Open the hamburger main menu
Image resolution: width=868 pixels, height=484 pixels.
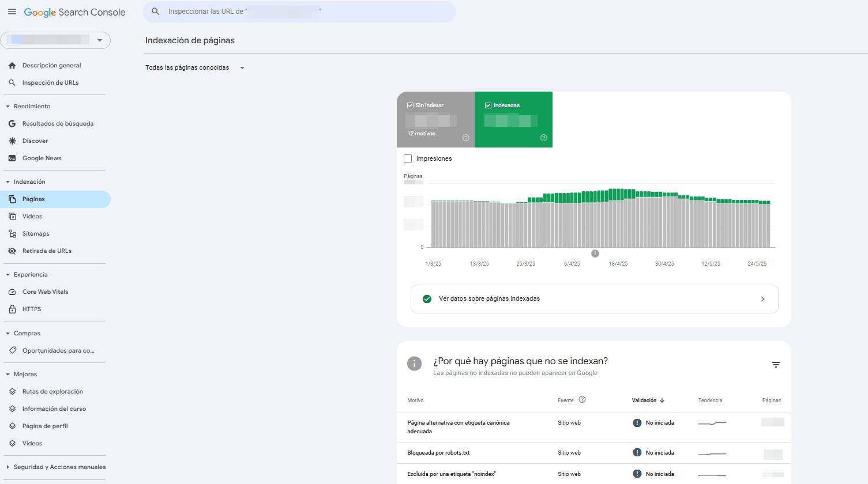click(x=12, y=12)
